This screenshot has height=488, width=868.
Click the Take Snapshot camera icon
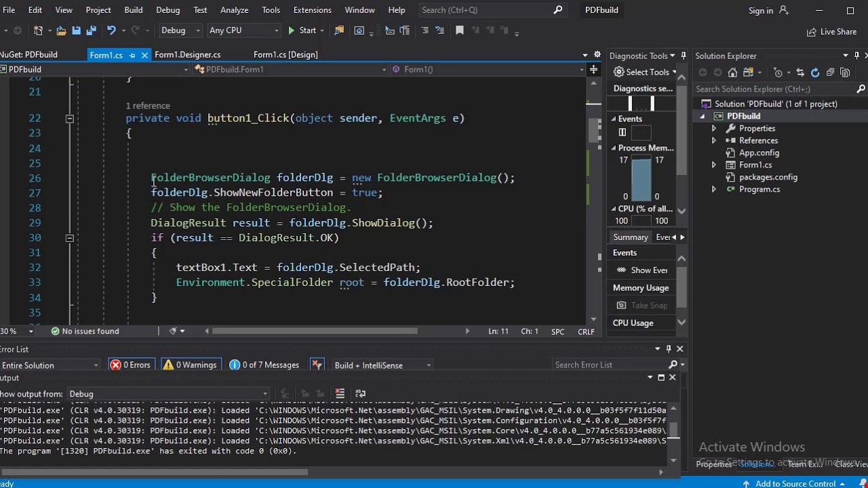coord(621,305)
